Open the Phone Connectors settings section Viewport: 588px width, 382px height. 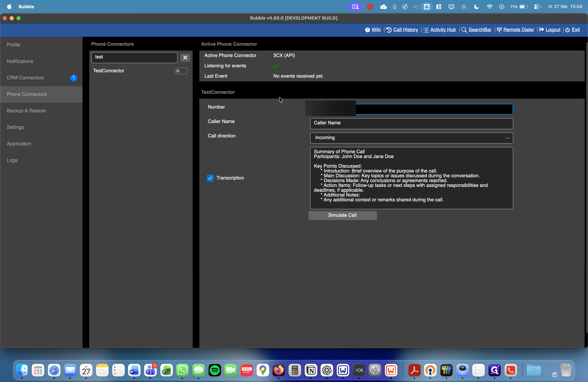[x=27, y=94]
